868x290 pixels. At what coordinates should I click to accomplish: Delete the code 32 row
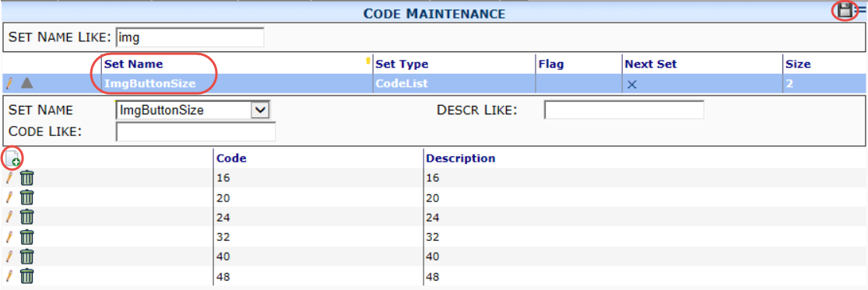(27, 237)
